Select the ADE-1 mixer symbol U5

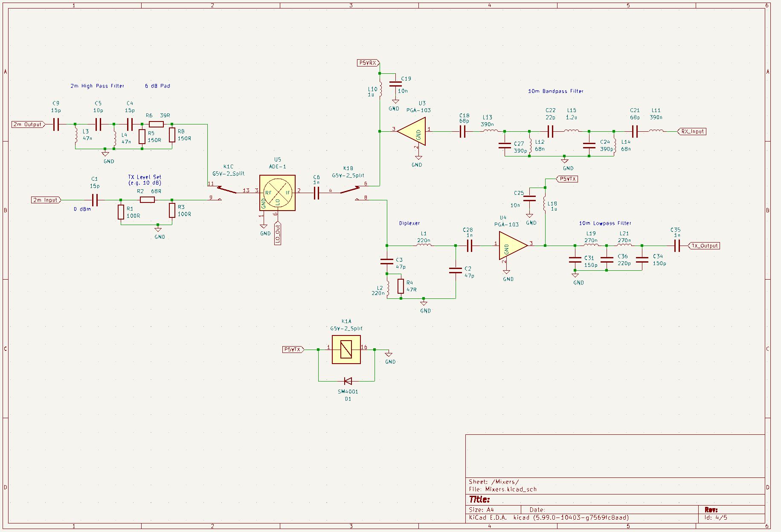coord(277,193)
